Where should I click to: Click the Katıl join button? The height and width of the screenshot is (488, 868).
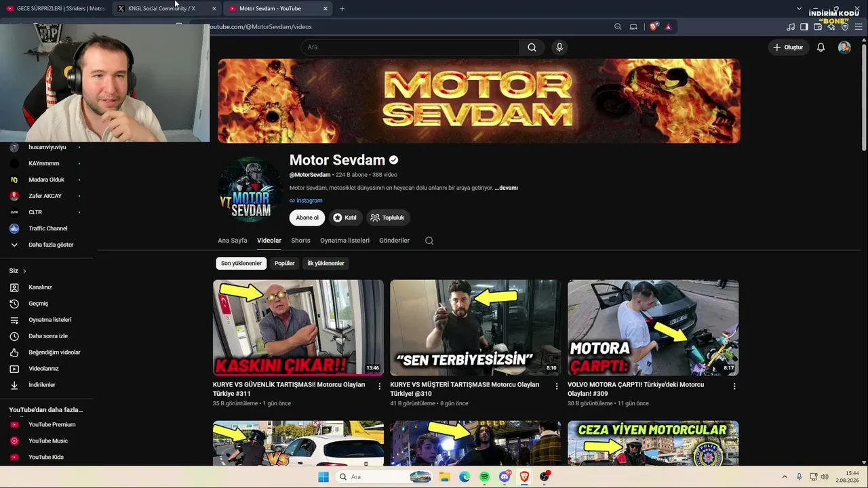pyautogui.click(x=344, y=218)
